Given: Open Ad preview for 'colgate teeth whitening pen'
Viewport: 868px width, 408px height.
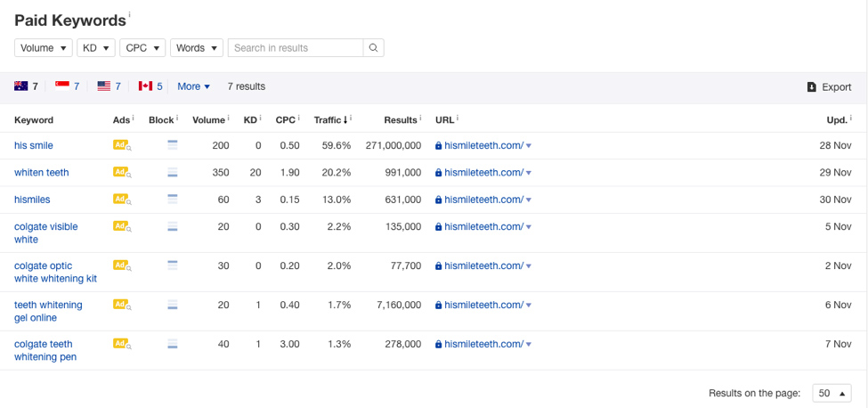Looking at the screenshot, I should pos(122,344).
